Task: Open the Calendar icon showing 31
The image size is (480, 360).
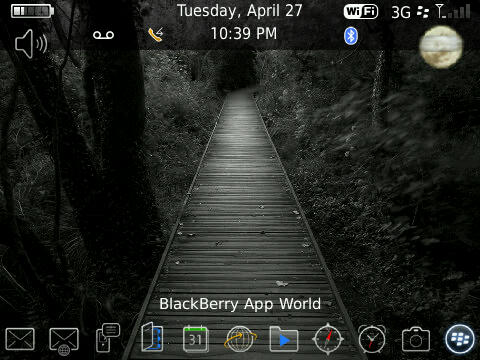Action: coord(196,339)
